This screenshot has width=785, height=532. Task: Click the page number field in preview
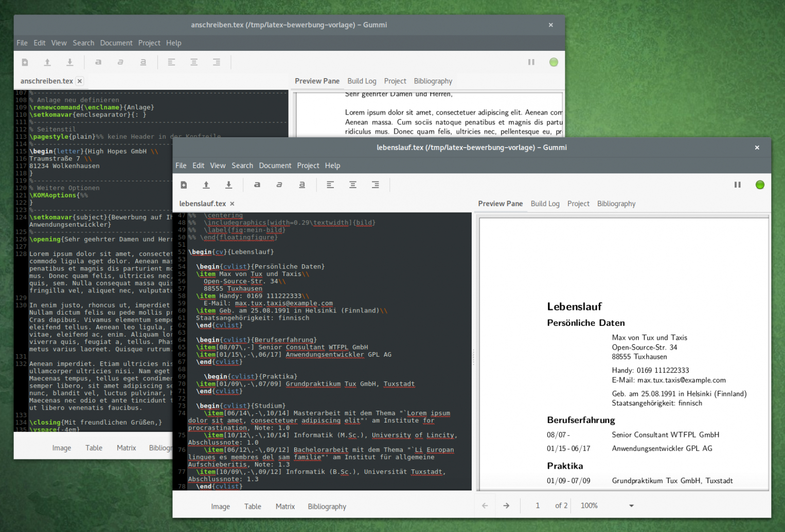click(x=538, y=506)
